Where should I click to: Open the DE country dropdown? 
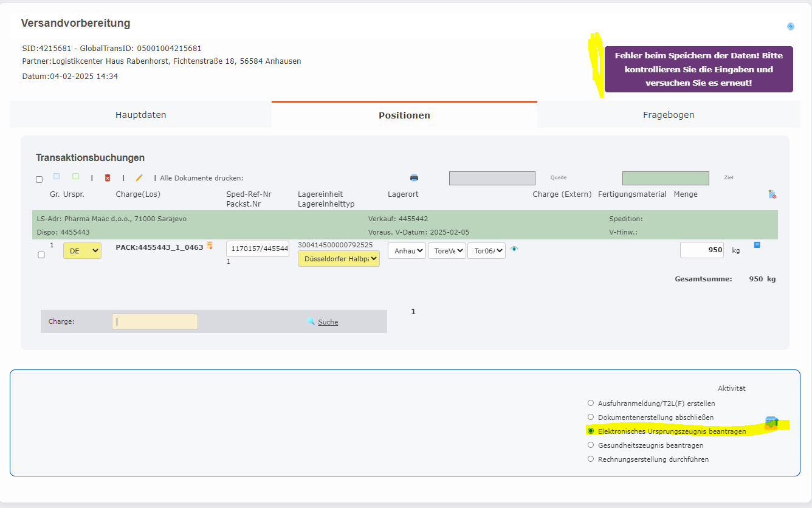(x=82, y=250)
